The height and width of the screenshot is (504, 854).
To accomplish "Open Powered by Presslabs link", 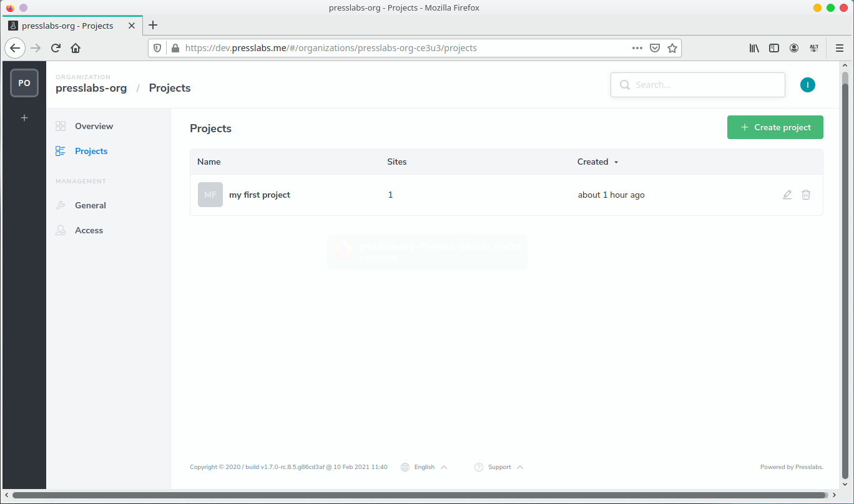I will pyautogui.click(x=792, y=467).
